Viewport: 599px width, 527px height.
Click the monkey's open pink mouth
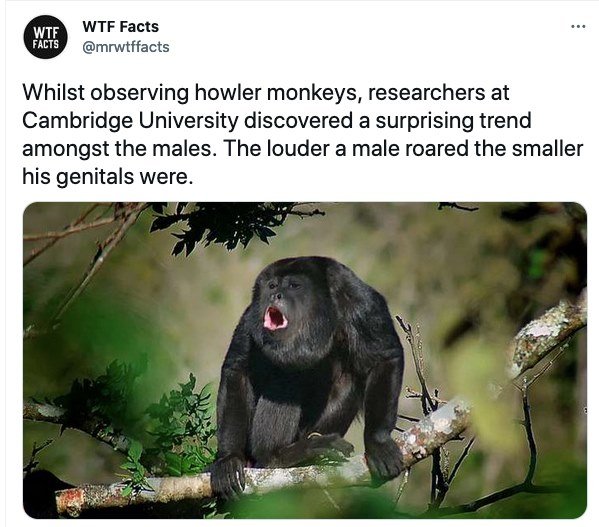tap(275, 318)
